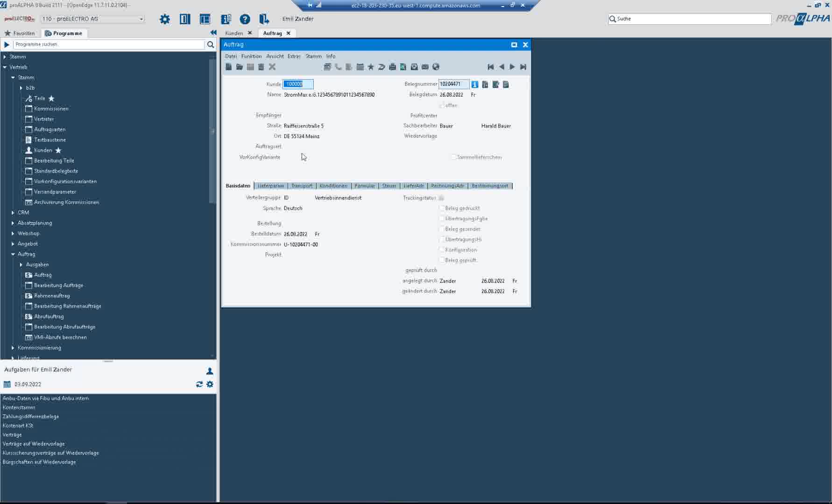The width and height of the screenshot is (832, 504).
Task: Expand the Webshop tree node
Action: [x=13, y=233]
